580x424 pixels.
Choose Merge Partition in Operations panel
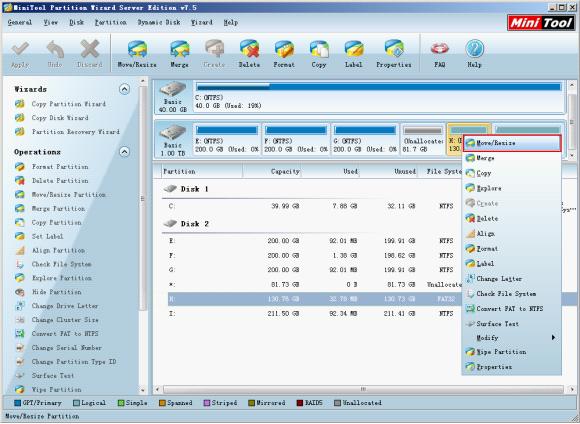coord(50,209)
